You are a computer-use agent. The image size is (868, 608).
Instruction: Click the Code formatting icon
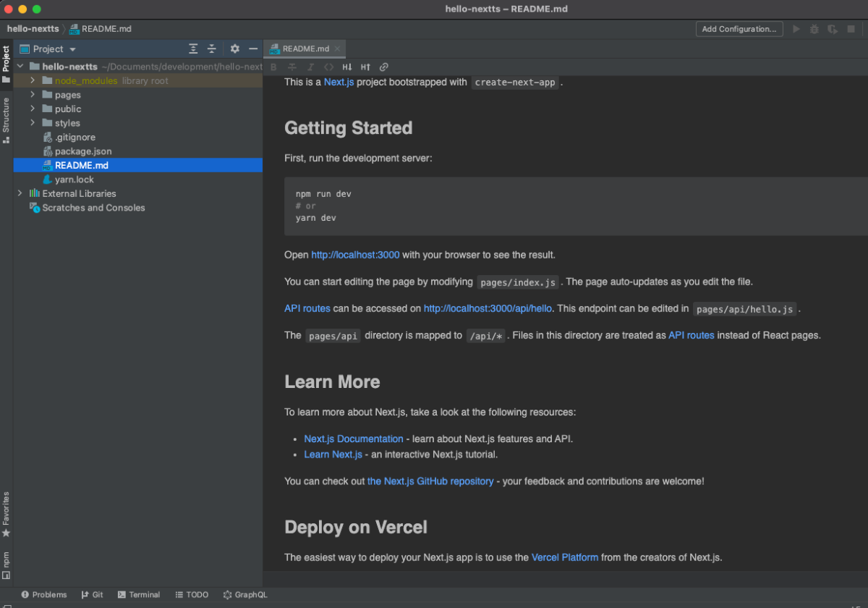[328, 67]
